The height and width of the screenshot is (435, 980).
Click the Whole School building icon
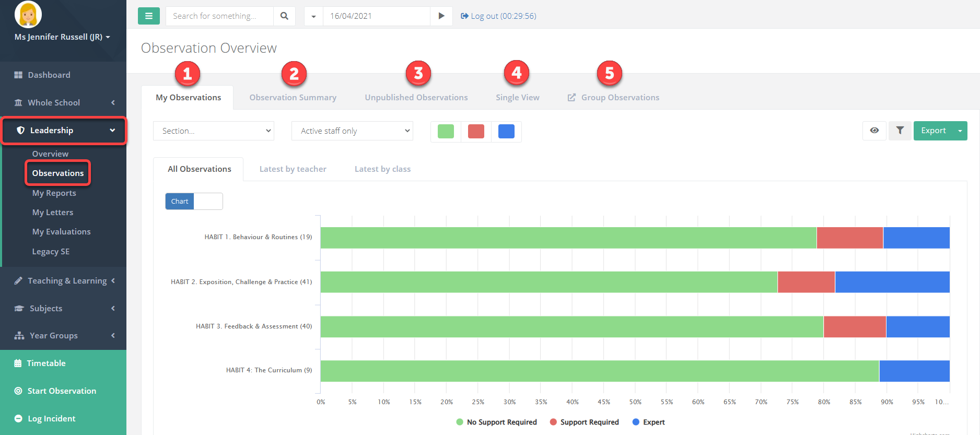pos(18,103)
